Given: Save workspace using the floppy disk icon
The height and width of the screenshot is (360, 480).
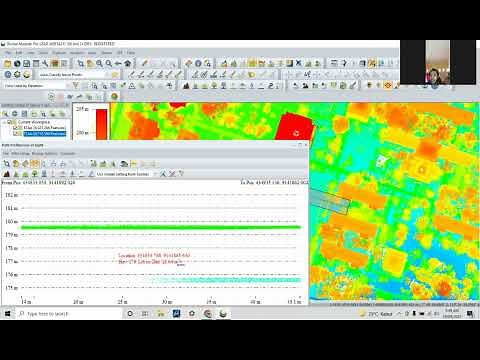Looking at the screenshot, I should [26, 63].
